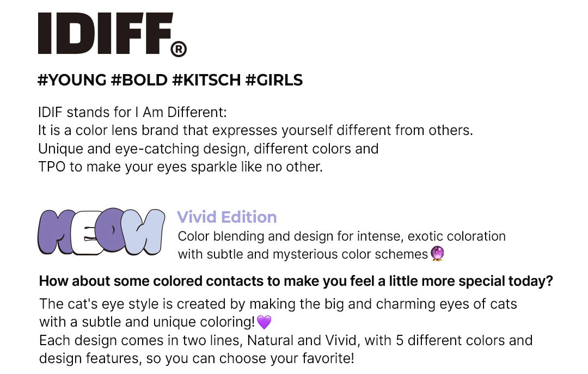The width and height of the screenshot is (588, 374).
Task: Click the registered trademark symbol
Action: 179,50
